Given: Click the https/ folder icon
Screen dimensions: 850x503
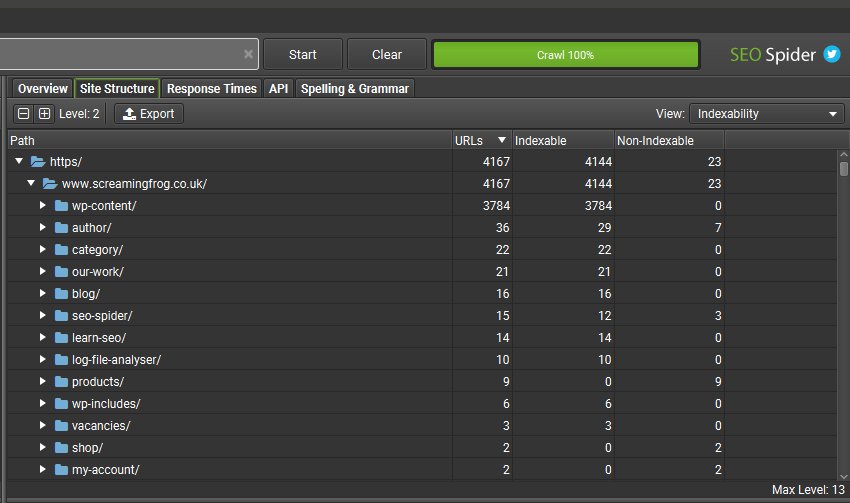Looking at the screenshot, I should pos(37,162).
